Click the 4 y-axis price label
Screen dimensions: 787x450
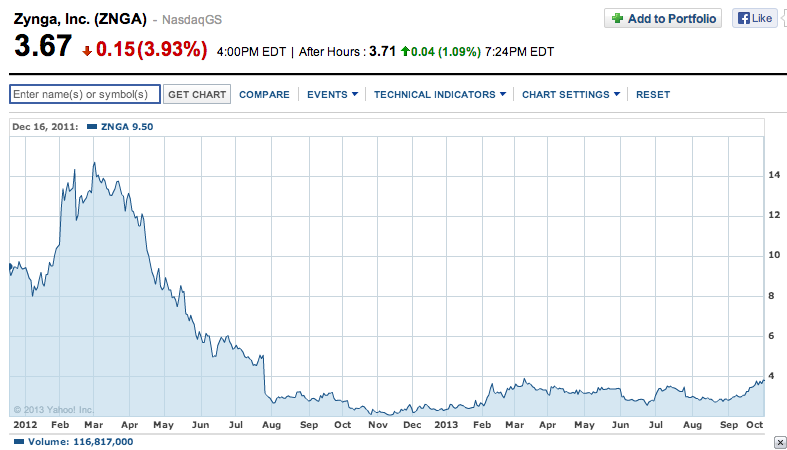coord(771,376)
